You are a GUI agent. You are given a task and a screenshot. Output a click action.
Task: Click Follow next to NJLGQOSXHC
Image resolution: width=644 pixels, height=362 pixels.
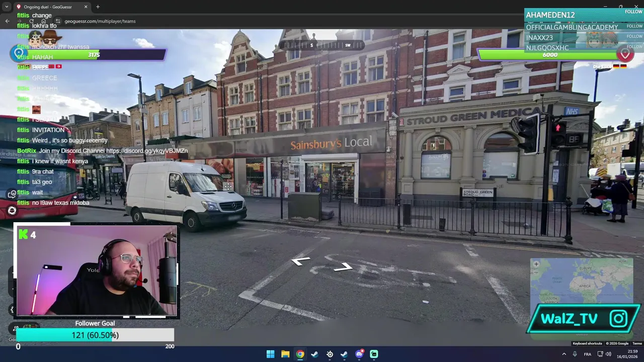[634, 46]
